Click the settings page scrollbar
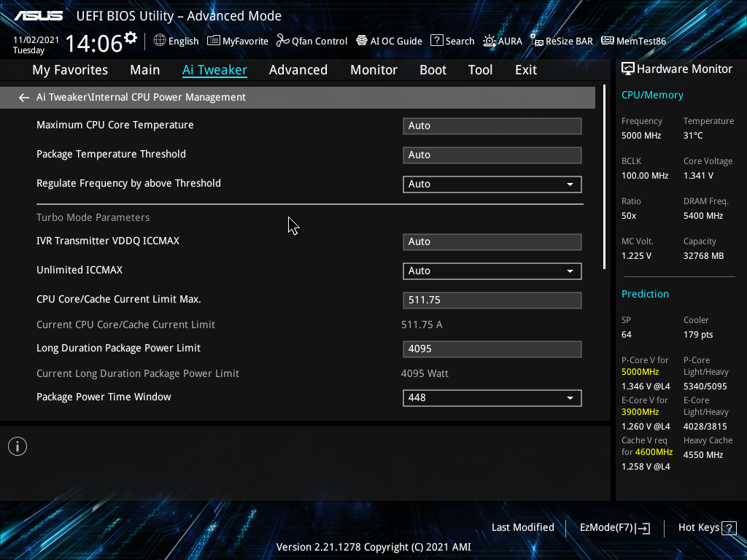Screen dimensions: 747x560 605,177
